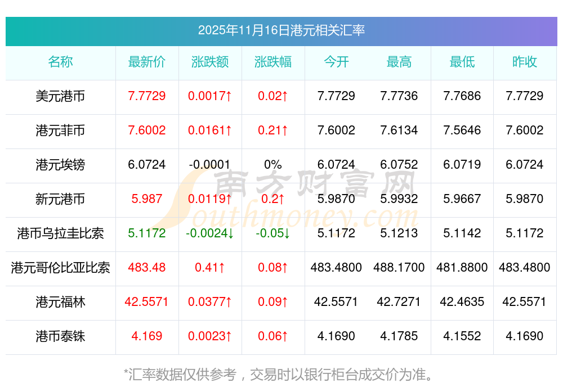The image size is (563, 392).
Task: Click high value 5.9932
Action: pyautogui.click(x=399, y=199)
